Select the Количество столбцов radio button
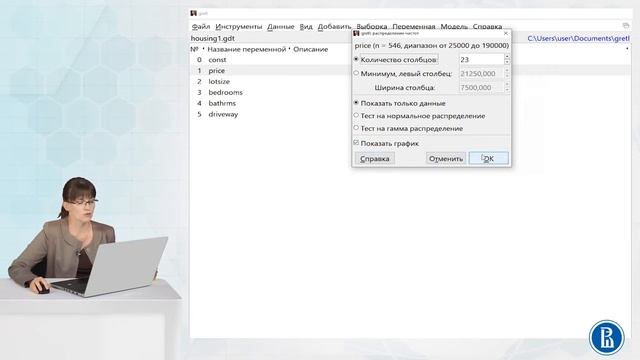This screenshot has width=640, height=360. pos(356,59)
